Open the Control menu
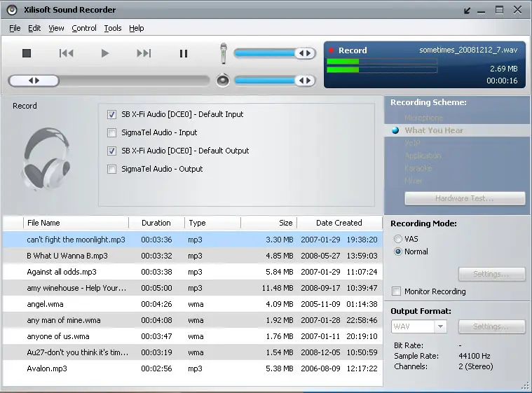This screenshot has height=393, width=532. point(84,28)
